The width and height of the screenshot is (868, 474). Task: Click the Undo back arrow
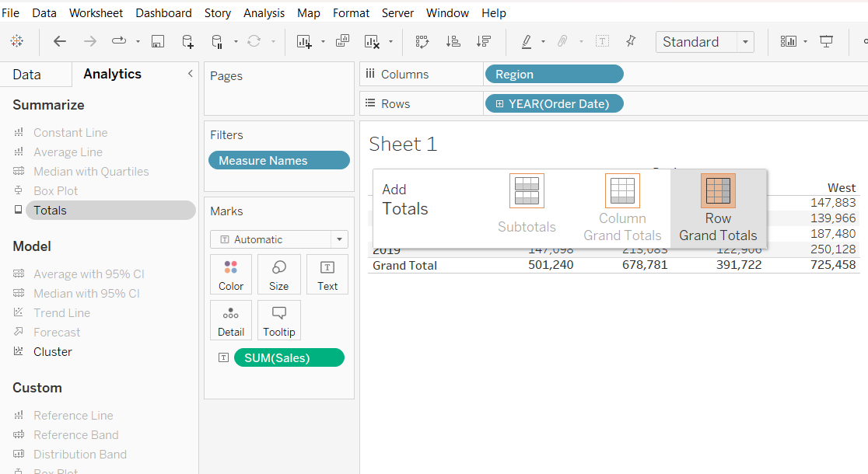(60, 42)
